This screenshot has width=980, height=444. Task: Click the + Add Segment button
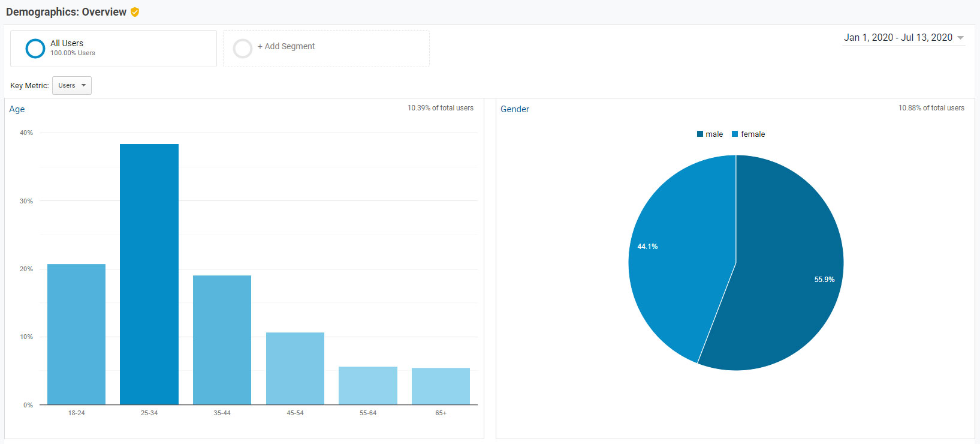pos(286,46)
